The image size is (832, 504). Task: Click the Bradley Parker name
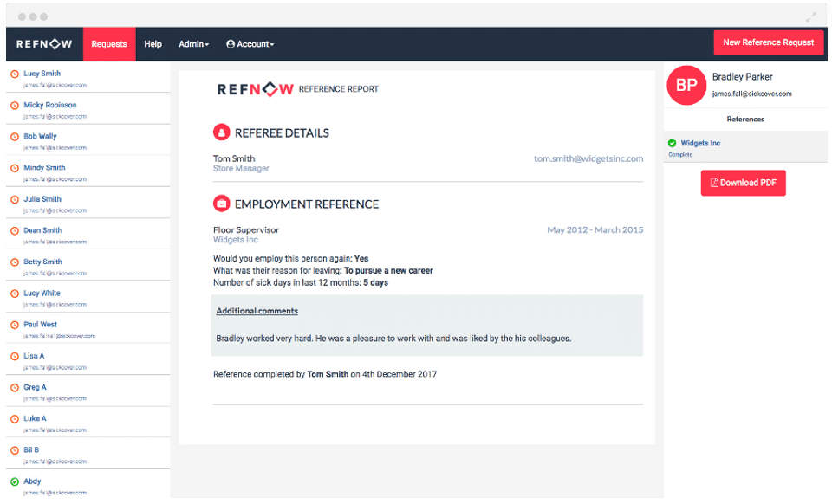(743, 77)
